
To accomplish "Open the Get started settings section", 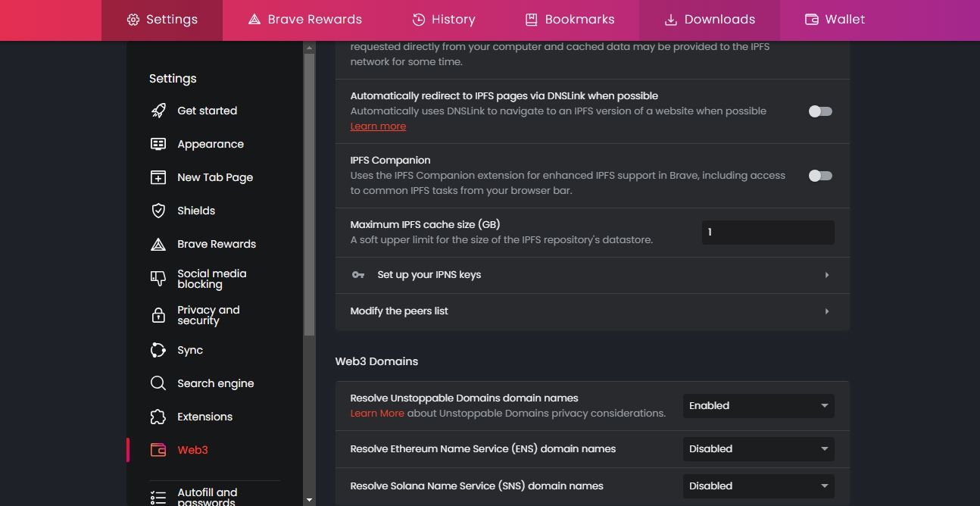I will click(158, 111).
